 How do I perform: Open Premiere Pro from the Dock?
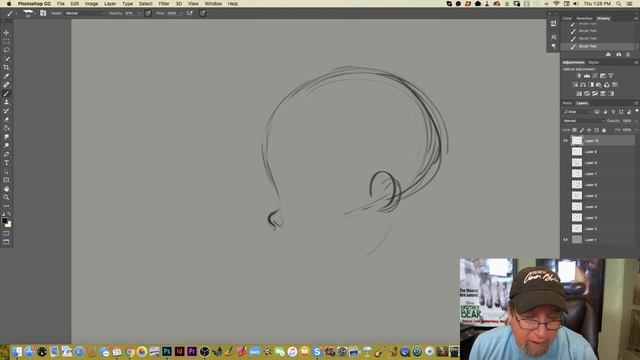coord(191,351)
